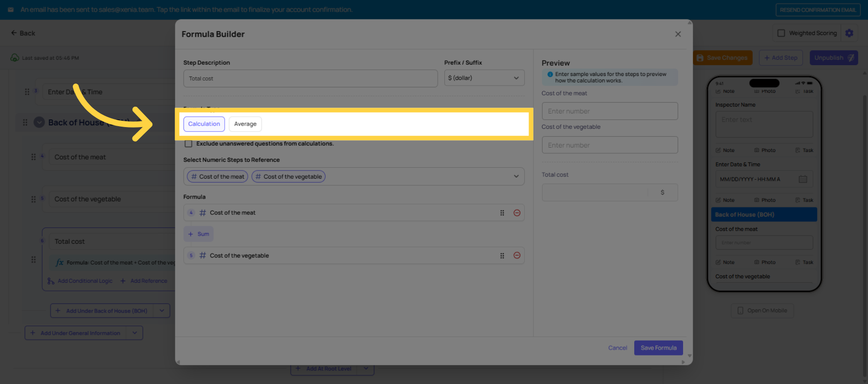Click Note under Cost of the meat in mobile preview
Screen dimensions: 868x384
(725, 262)
